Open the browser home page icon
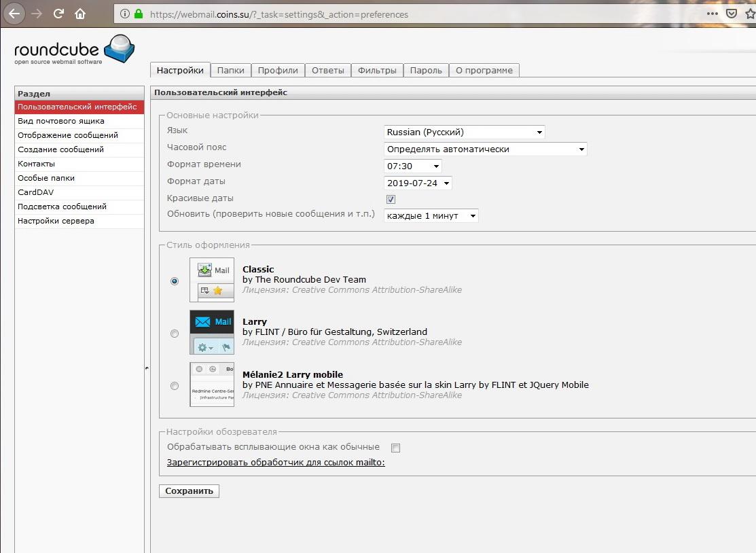 click(80, 14)
